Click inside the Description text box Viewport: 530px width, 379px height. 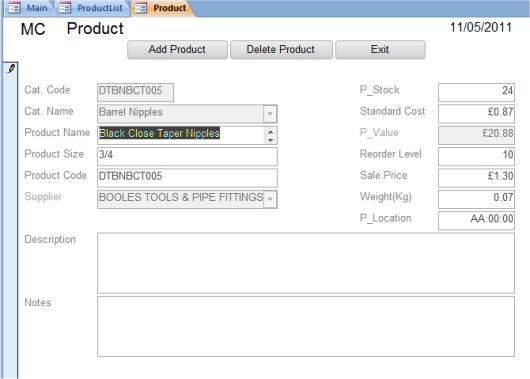(306, 263)
